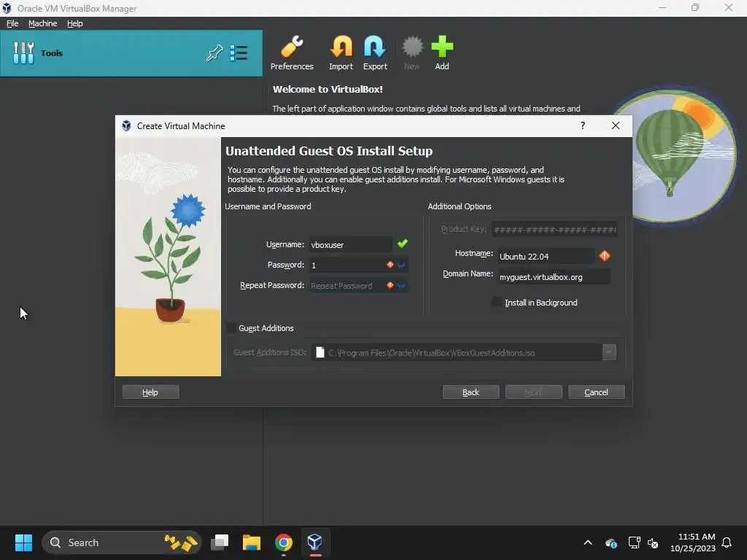Image resolution: width=747 pixels, height=560 pixels.
Task: Expand the Guest Additions ISO dropdown arrow
Action: click(x=609, y=352)
